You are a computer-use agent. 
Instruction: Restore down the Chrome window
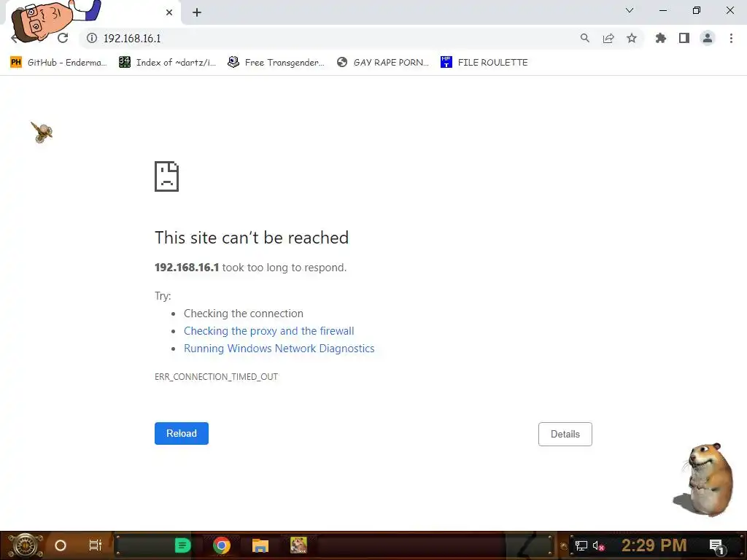point(697,10)
